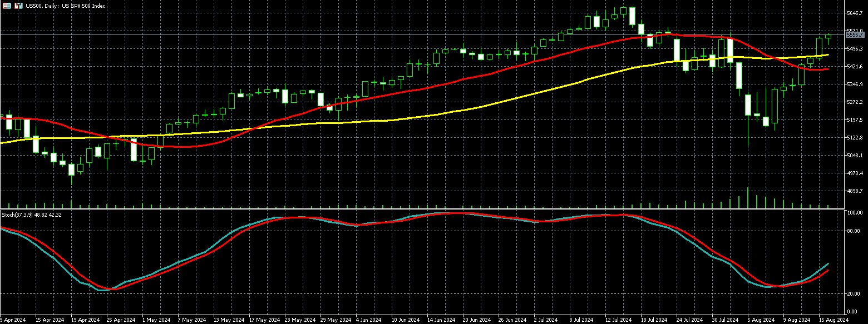Viewport: 868px width, 324px height.
Task: Click the 80.00 stochastic scale value
Action: coord(854,231)
